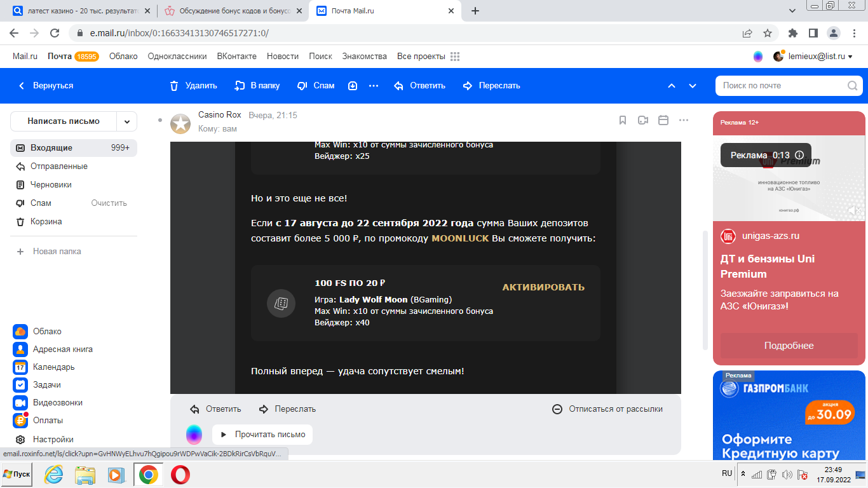Click the email vertical scrollbar

click(704, 289)
